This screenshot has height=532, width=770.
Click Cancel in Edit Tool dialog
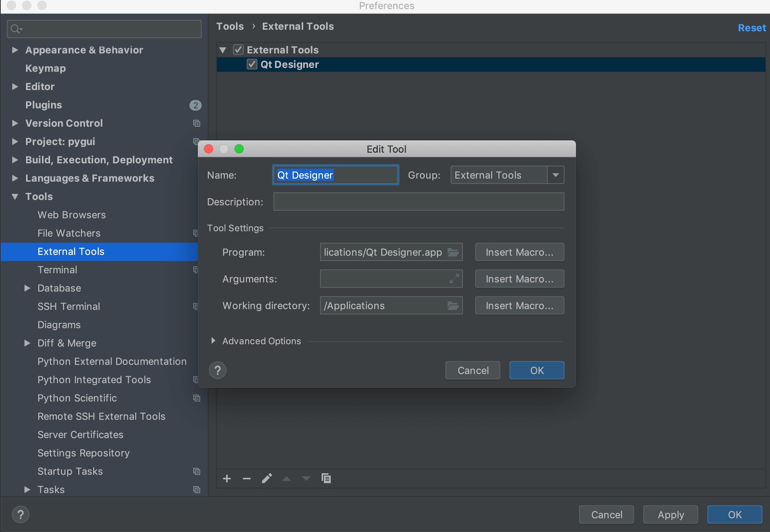coord(473,371)
